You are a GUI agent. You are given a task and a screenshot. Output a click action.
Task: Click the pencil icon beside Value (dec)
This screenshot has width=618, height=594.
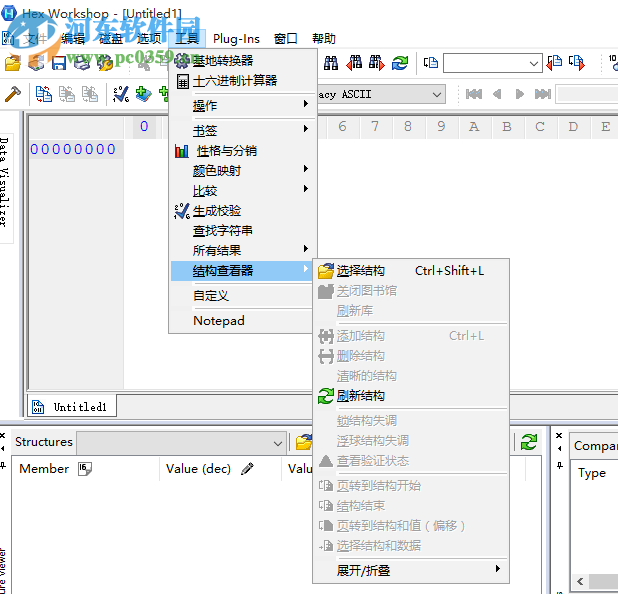[x=247, y=468]
